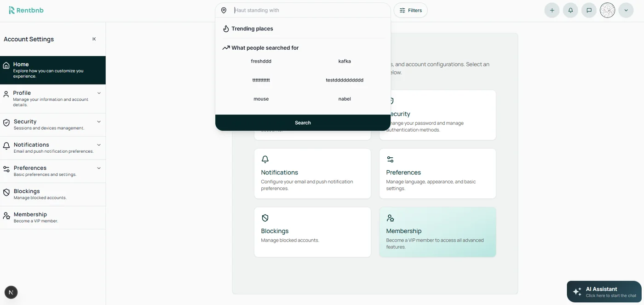The image size is (644, 305).
Task: Click the round N badge icon
Action: pos(11,292)
